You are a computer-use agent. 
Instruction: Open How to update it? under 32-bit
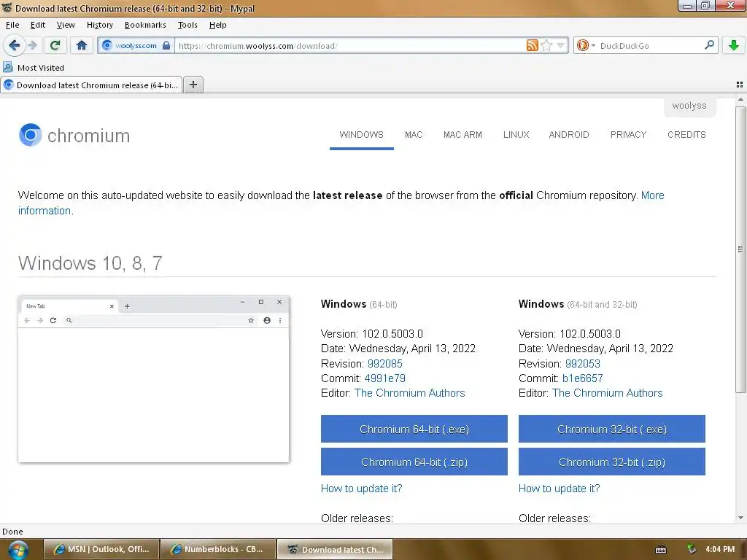(560, 489)
